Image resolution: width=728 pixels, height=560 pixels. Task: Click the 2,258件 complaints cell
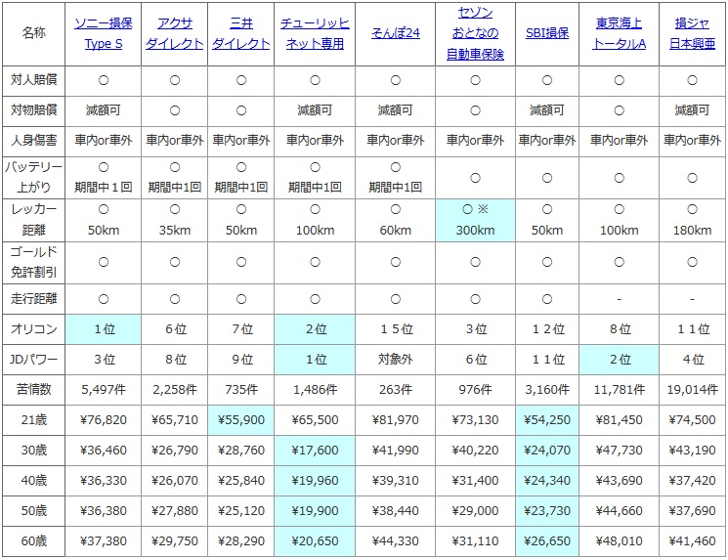coord(175,390)
